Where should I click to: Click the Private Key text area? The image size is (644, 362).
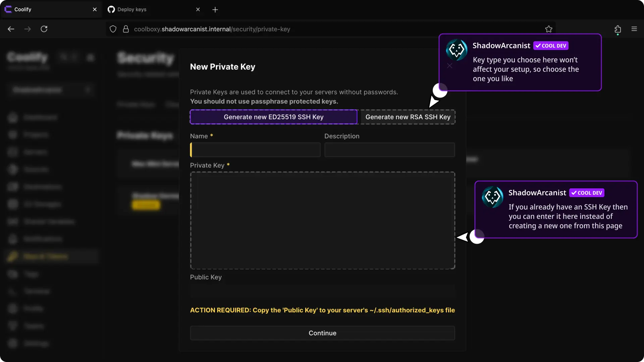tap(322, 220)
